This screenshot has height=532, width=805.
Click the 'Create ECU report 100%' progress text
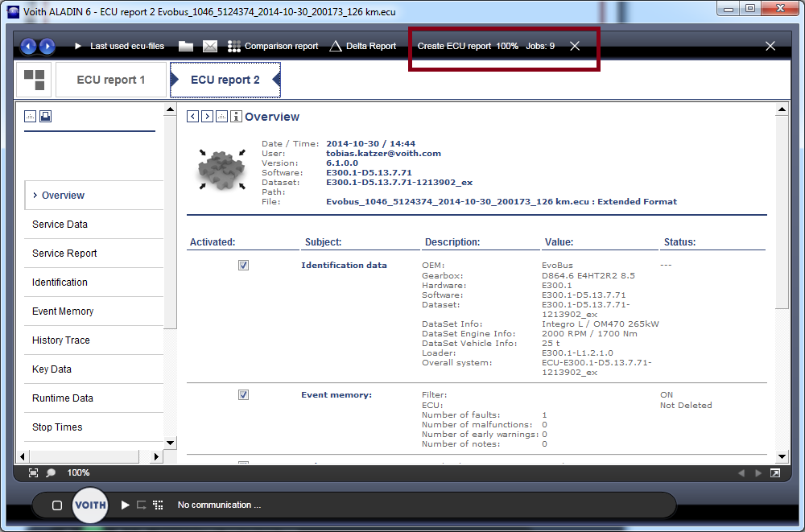pos(468,46)
